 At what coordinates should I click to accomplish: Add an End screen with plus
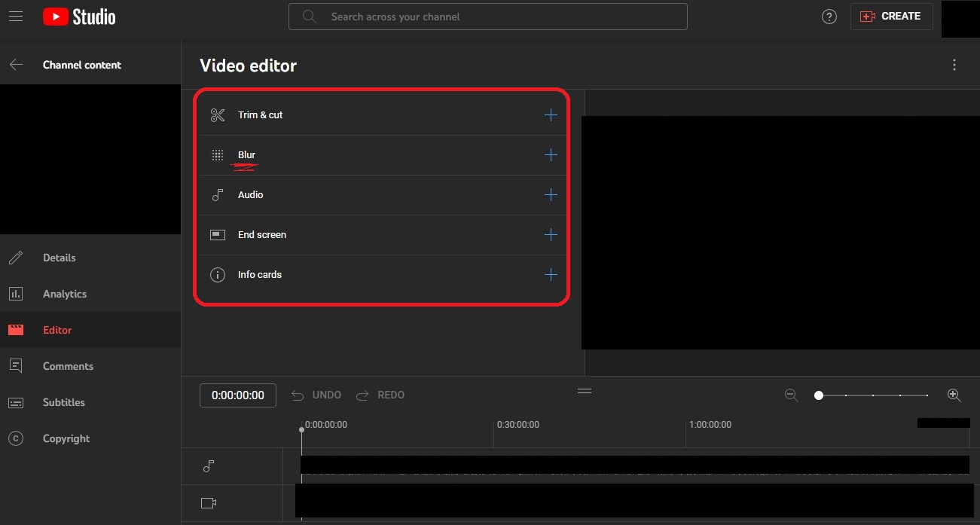tap(551, 235)
